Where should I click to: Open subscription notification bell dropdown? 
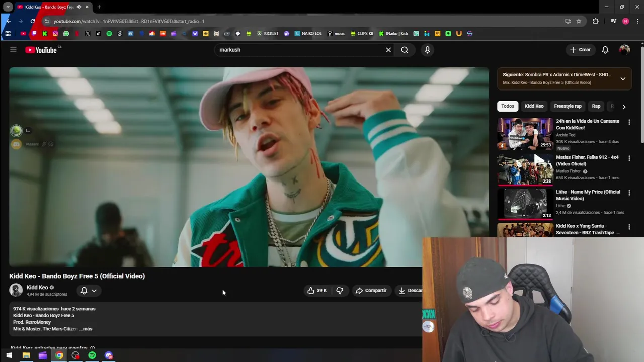point(89,290)
